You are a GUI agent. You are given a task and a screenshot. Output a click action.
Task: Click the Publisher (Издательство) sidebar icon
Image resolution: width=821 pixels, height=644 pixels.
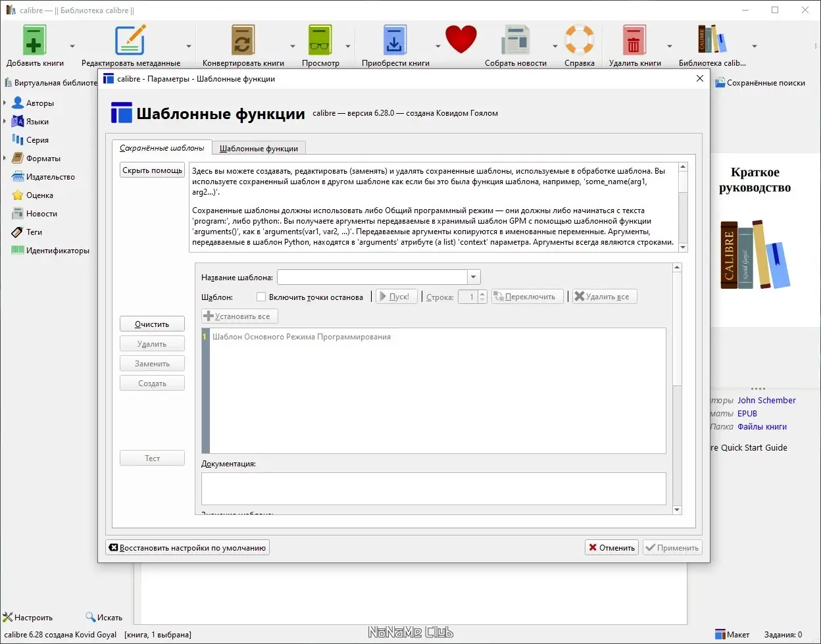pos(17,177)
